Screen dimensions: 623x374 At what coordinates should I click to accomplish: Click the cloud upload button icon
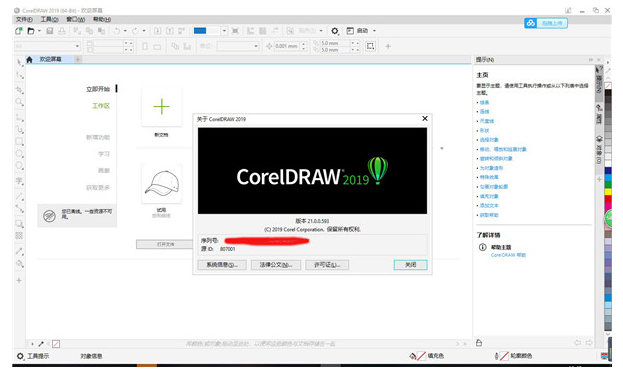pyautogui.click(x=531, y=23)
